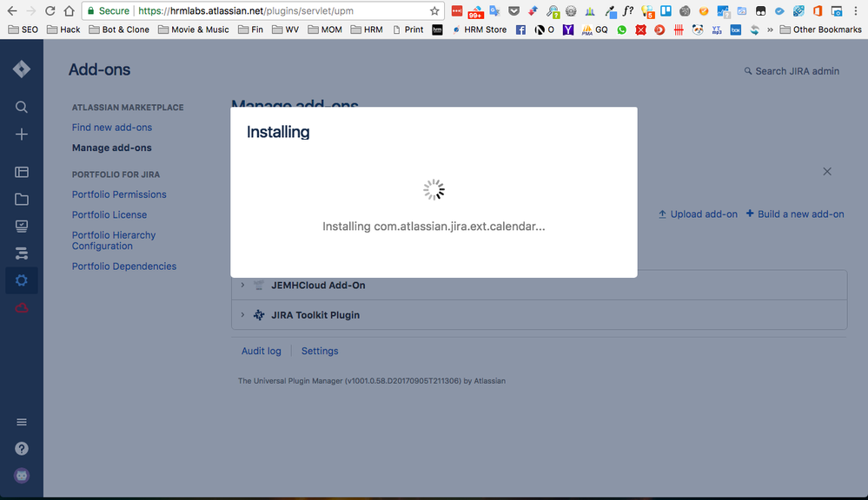This screenshot has height=500, width=868.
Task: Open the Print bookmark
Action: (408, 30)
